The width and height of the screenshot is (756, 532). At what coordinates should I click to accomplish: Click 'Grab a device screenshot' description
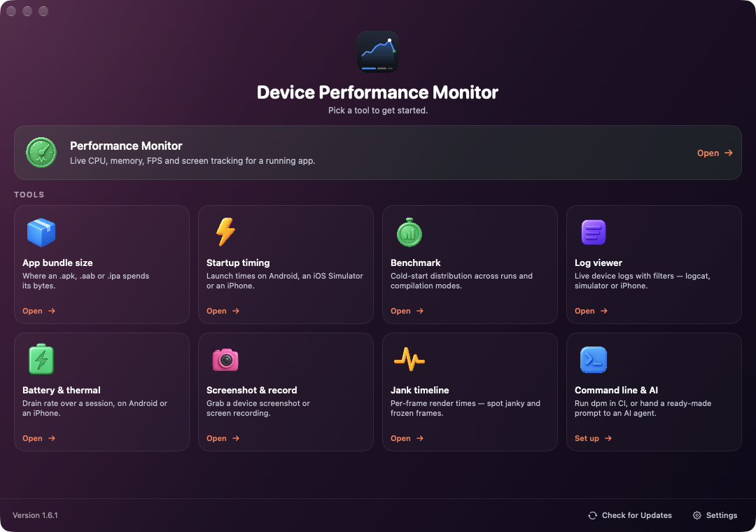pyautogui.click(x=258, y=408)
